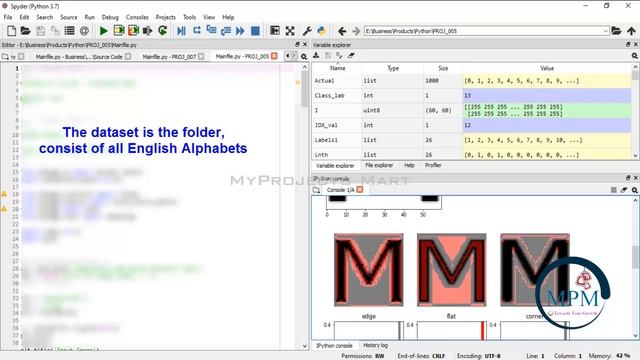Viewport: 640px width, 360px height.
Task: Switch to Profiler tab
Action: click(x=433, y=165)
